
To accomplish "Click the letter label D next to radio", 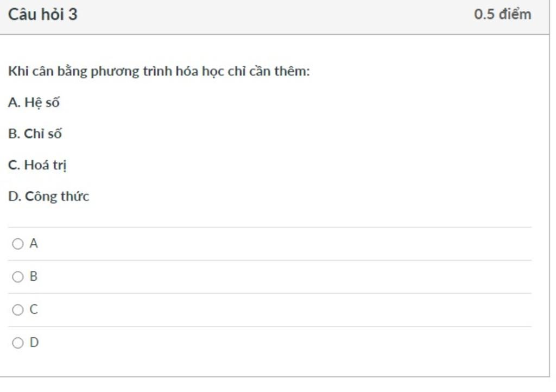I will 34,343.
